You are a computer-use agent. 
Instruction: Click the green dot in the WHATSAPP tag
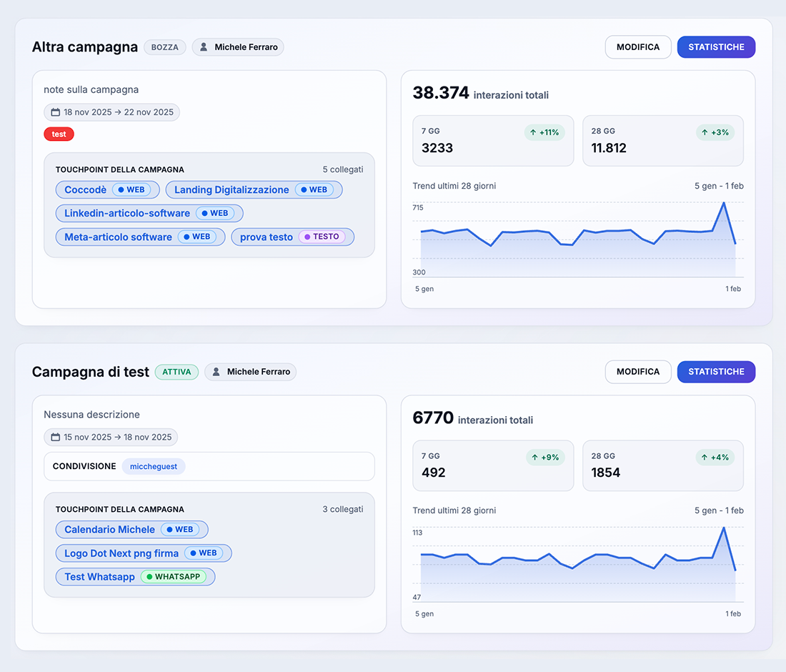[x=149, y=576]
